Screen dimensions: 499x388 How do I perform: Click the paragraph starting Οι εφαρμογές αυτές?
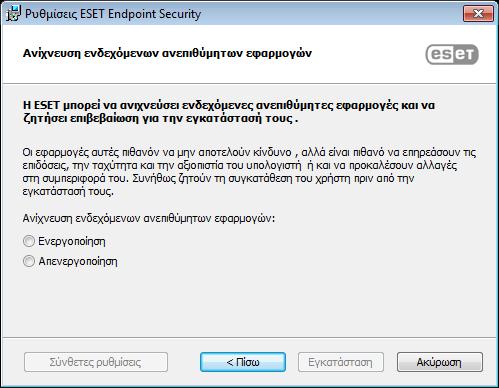[249, 172]
